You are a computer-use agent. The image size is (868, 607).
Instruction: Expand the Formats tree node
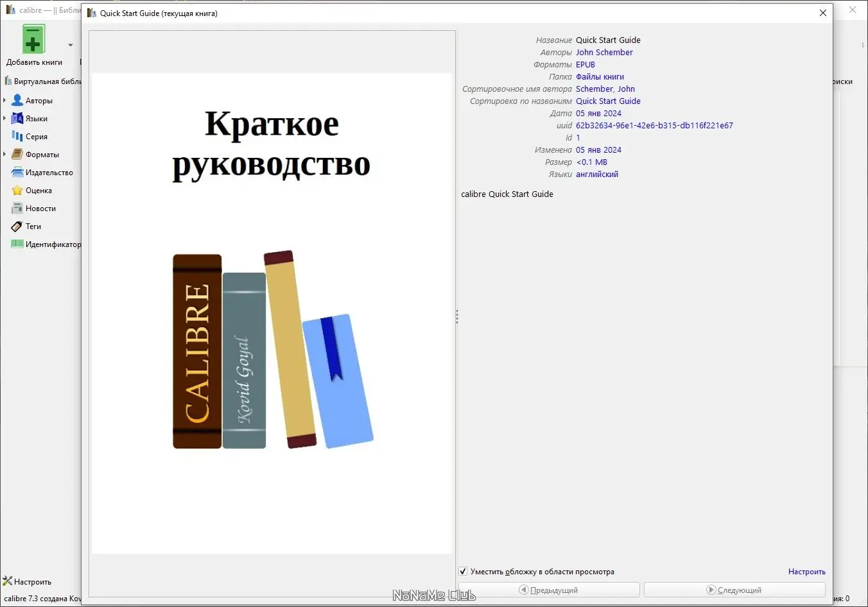[4, 154]
